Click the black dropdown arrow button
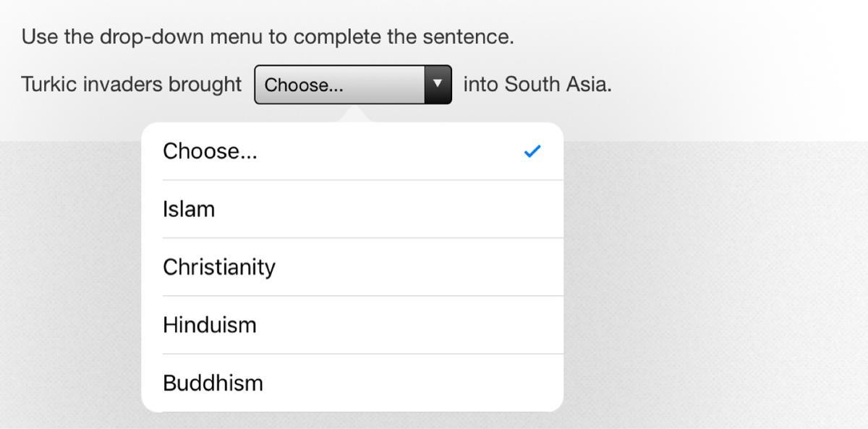 click(438, 85)
